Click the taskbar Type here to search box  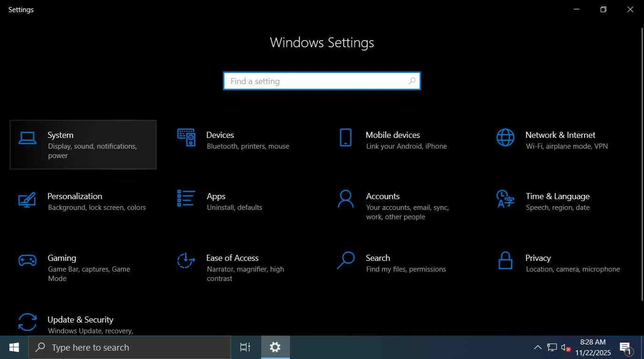tap(130, 347)
